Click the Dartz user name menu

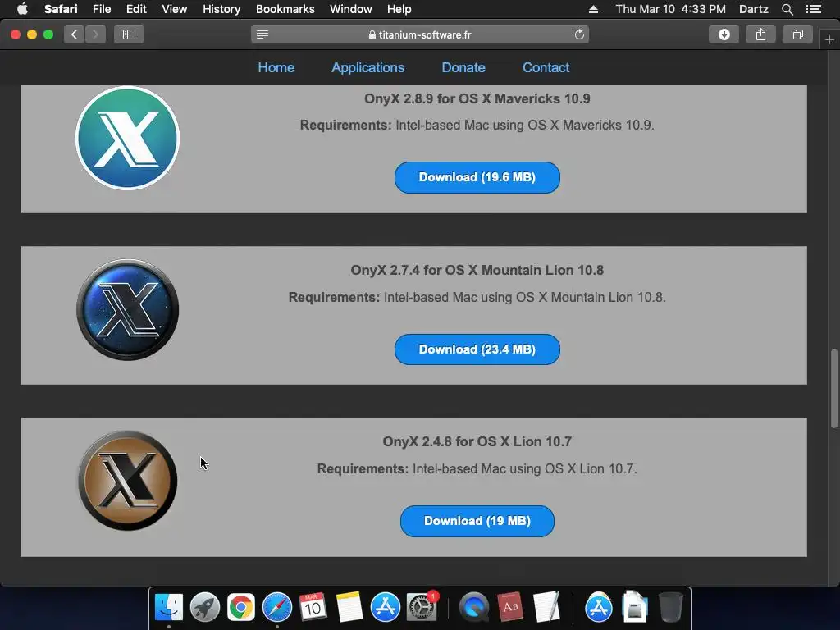click(x=754, y=9)
